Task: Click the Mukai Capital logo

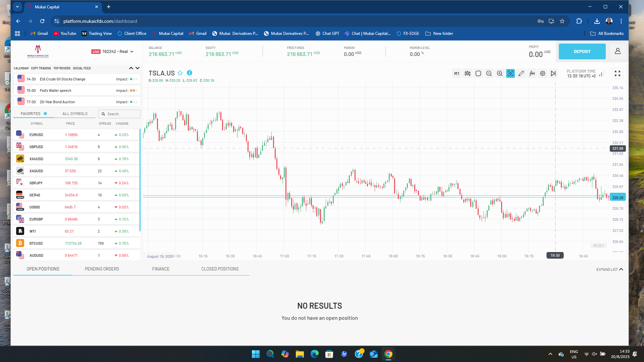Action: [x=38, y=51]
